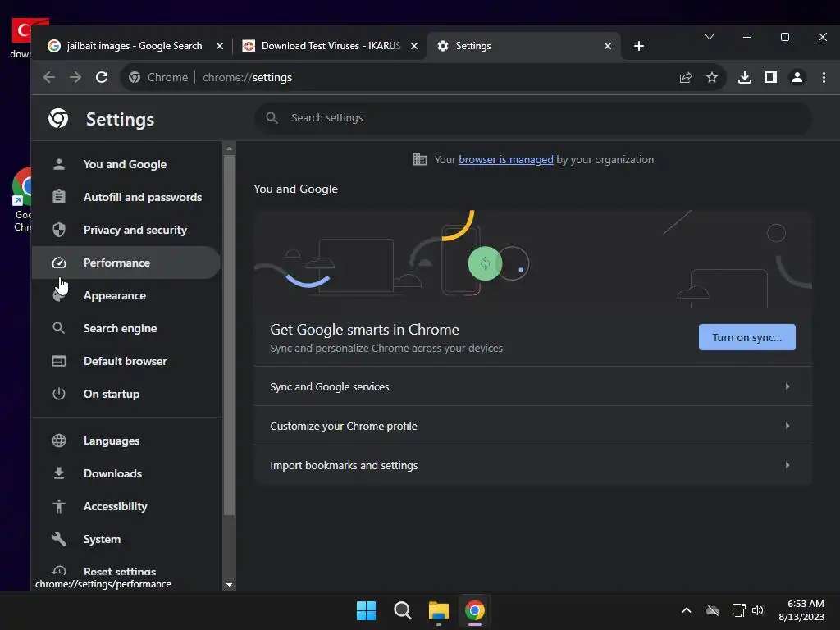
Task: Open a new tab with plus button
Action: 638,46
